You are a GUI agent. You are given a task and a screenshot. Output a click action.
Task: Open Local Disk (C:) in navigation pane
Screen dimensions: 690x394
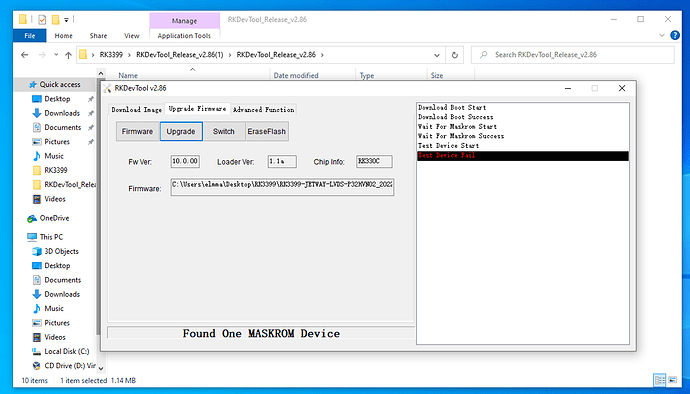[66, 351]
